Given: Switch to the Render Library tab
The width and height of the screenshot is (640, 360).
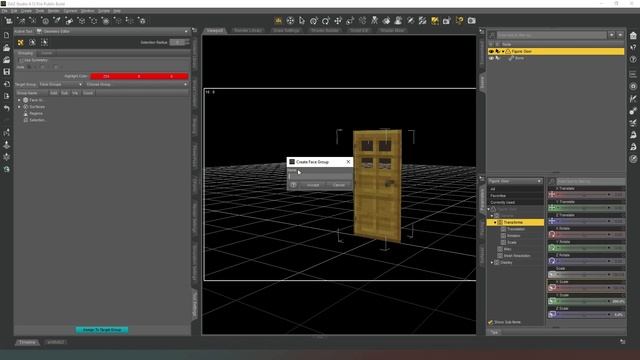Looking at the screenshot, I should (248, 31).
